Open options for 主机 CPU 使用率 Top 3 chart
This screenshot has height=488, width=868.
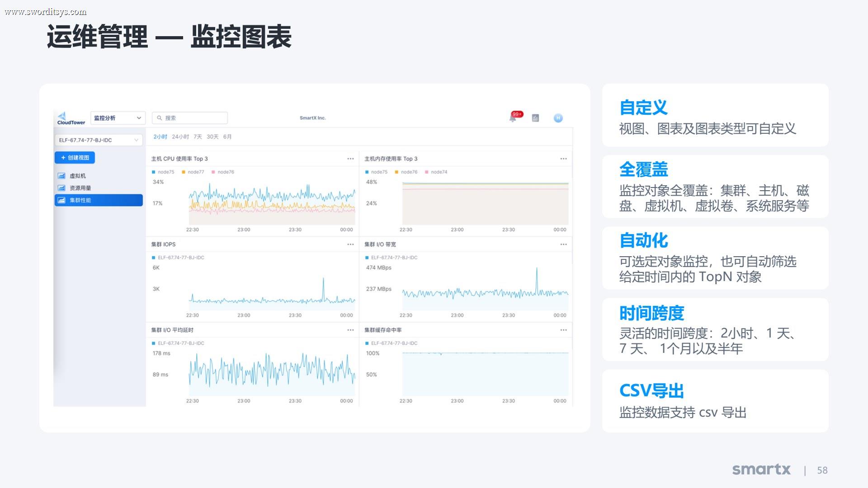pos(350,159)
